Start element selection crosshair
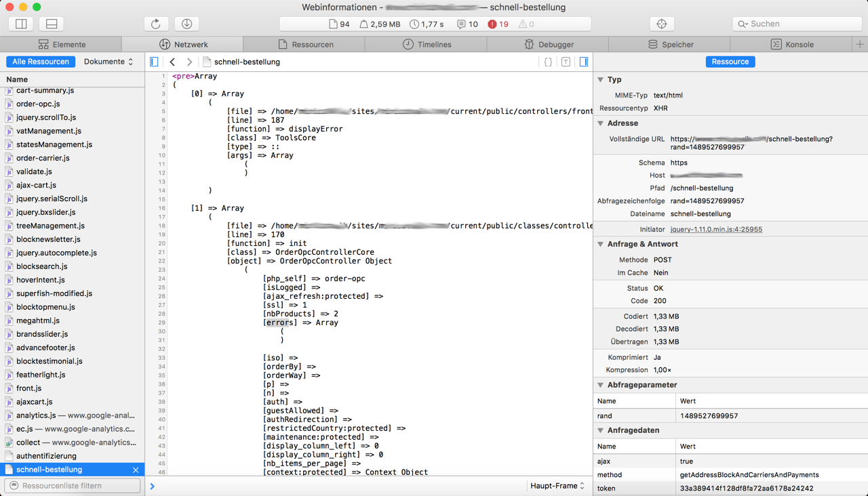This screenshot has width=868, height=496. pyautogui.click(x=662, y=24)
